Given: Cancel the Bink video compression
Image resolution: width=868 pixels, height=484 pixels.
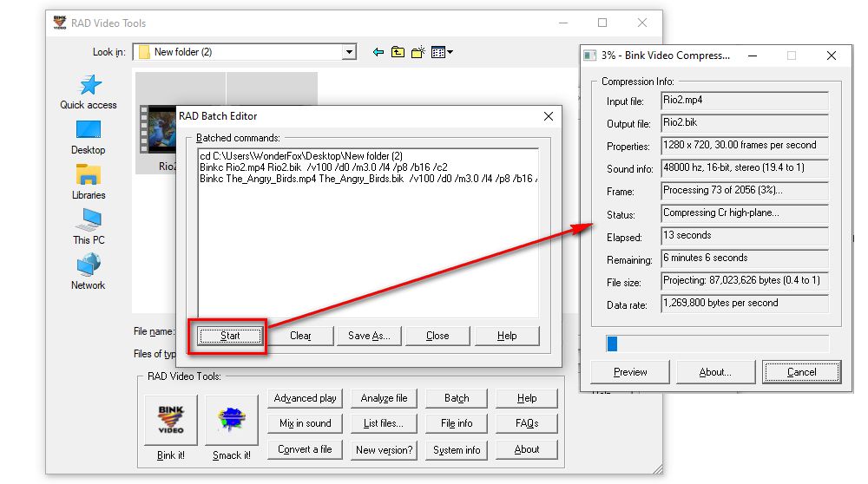Looking at the screenshot, I should [801, 372].
